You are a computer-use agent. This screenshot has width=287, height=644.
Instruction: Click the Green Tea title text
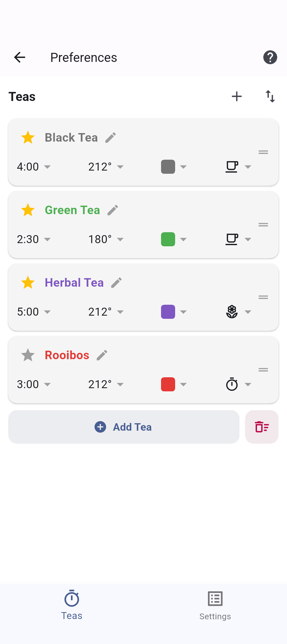click(x=72, y=210)
